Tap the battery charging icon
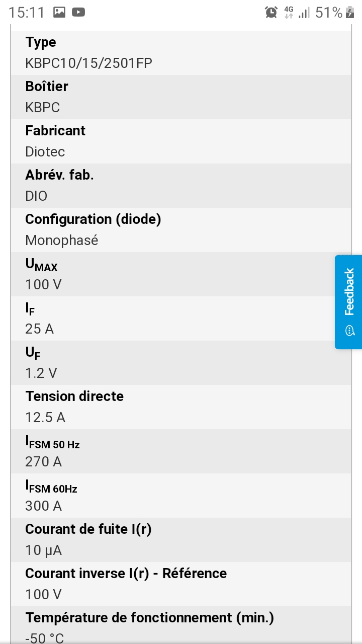The image size is (362, 644). [350, 13]
